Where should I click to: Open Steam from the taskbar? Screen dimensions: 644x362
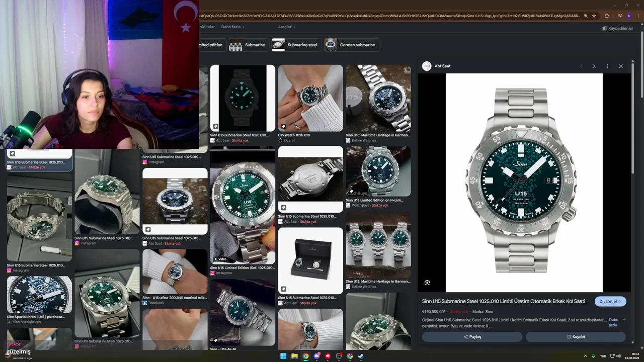(361, 356)
